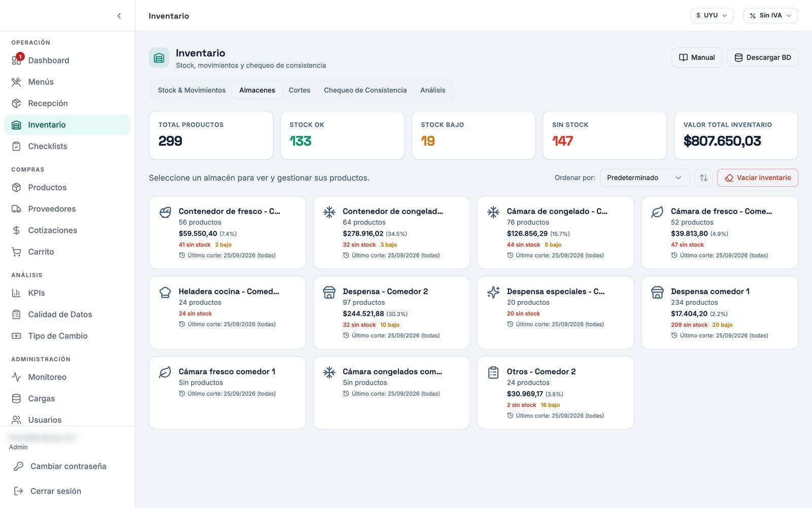Select Otros - Comedor 2 warehouse card
The height and width of the screenshot is (508, 812).
[555, 393]
